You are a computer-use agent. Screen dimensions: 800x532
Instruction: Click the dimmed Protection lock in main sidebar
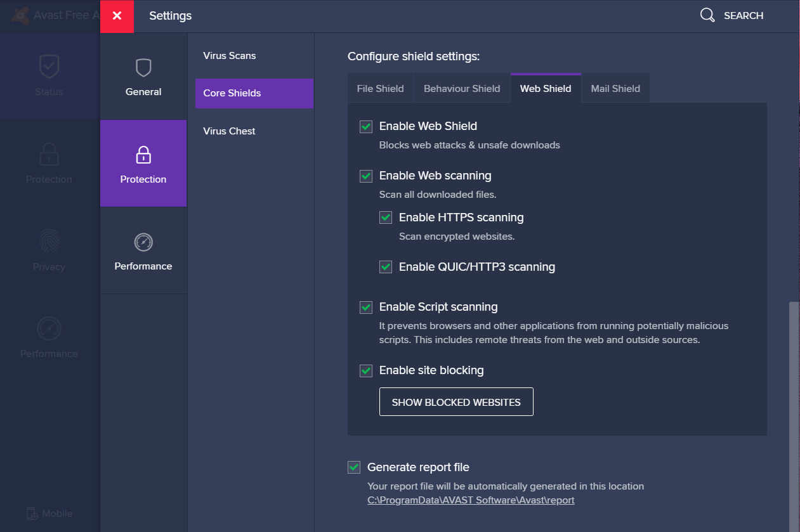tap(49, 154)
